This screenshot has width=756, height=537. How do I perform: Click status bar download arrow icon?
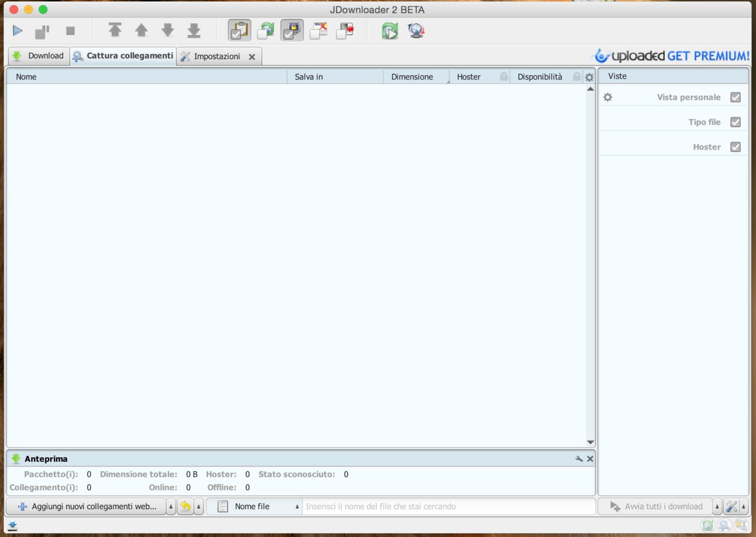pyautogui.click(x=12, y=525)
